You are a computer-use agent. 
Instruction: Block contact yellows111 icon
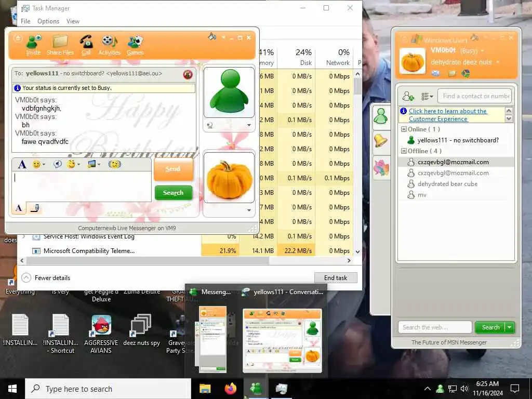coord(188,74)
